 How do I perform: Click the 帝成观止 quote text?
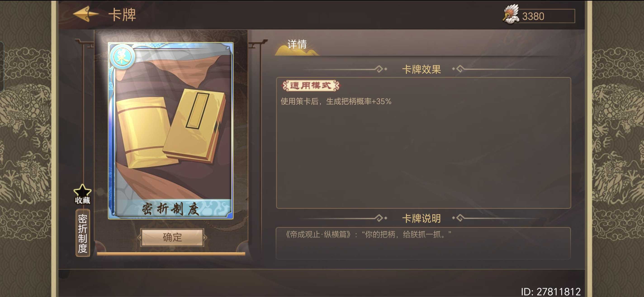[x=367, y=235]
